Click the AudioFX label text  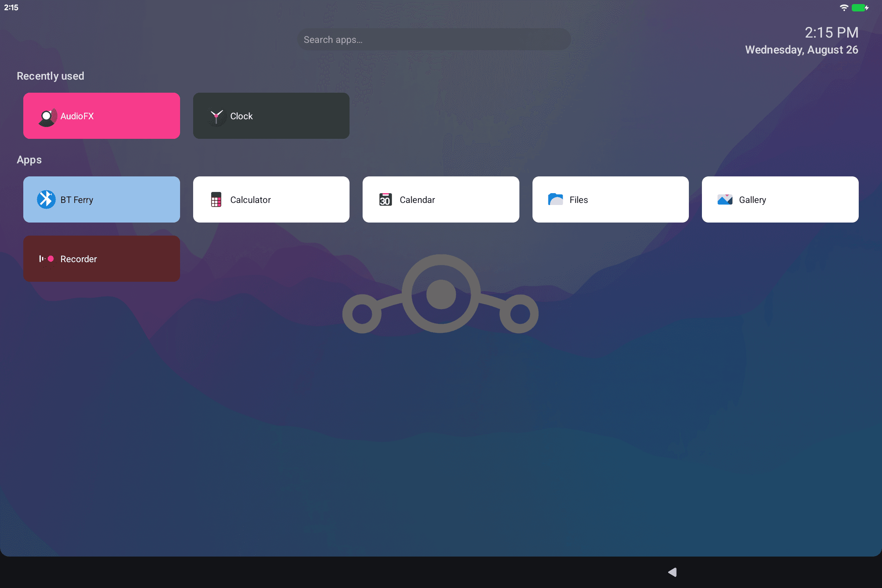77,116
